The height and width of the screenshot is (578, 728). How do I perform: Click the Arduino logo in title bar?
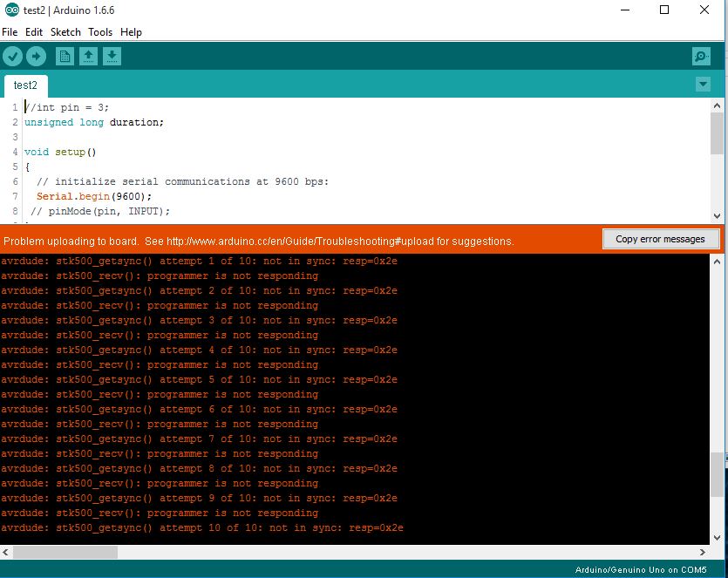(x=11, y=10)
